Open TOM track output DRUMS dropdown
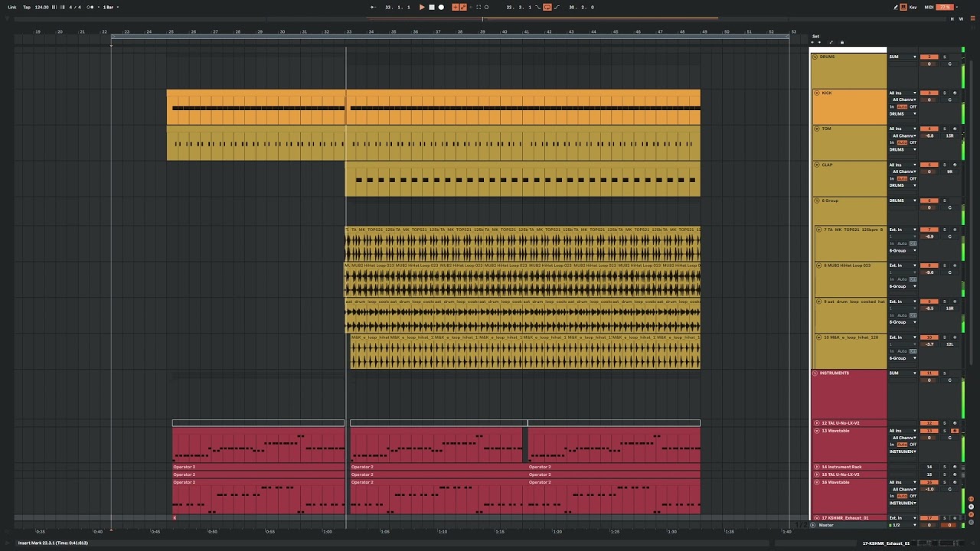This screenshot has height=551, width=980. [902, 149]
